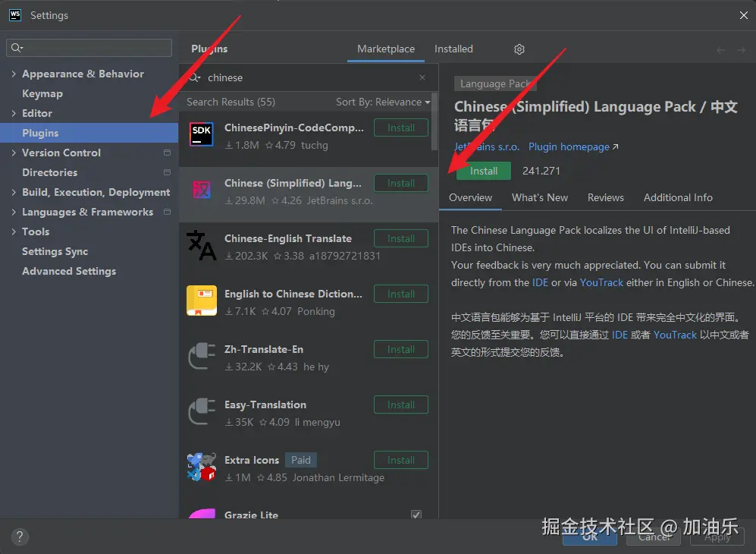Click the ChinesePinyin-CodeCompletion SDK icon
The width and height of the screenshot is (756, 554).
[x=202, y=134]
